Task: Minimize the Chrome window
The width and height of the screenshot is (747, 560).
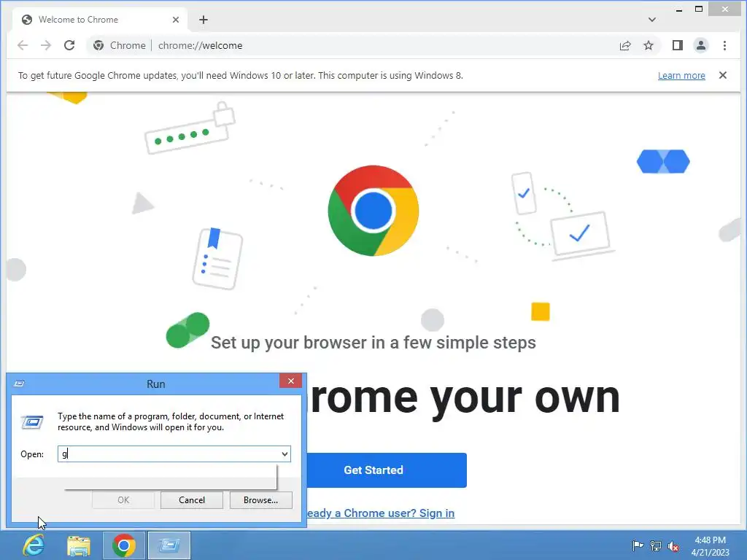Action: pyautogui.click(x=679, y=9)
